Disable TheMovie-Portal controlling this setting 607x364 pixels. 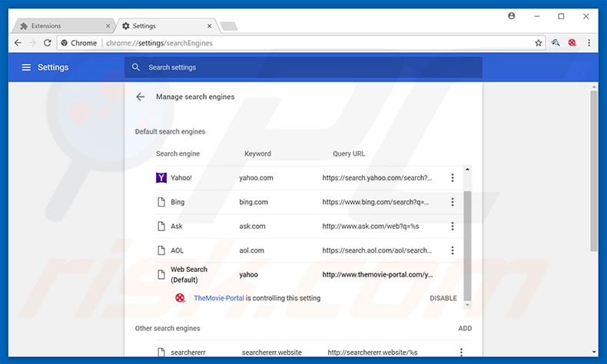click(x=443, y=298)
